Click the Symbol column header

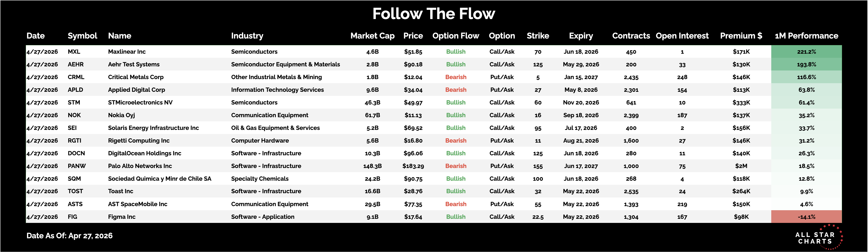pos(82,36)
